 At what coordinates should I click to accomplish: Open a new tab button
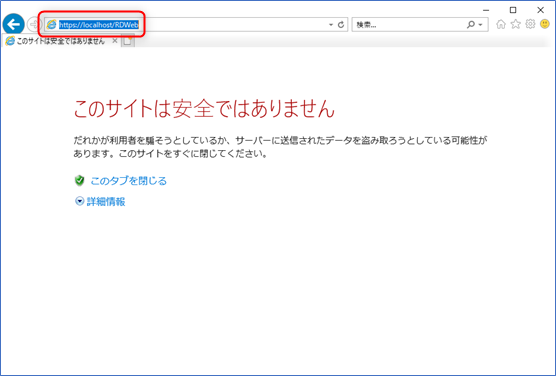[128, 41]
